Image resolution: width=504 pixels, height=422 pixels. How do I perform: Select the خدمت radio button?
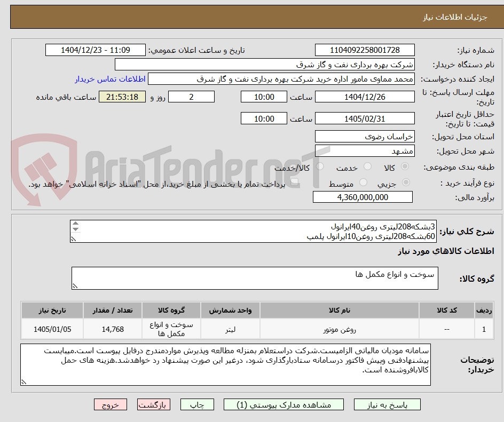pyautogui.click(x=367, y=166)
